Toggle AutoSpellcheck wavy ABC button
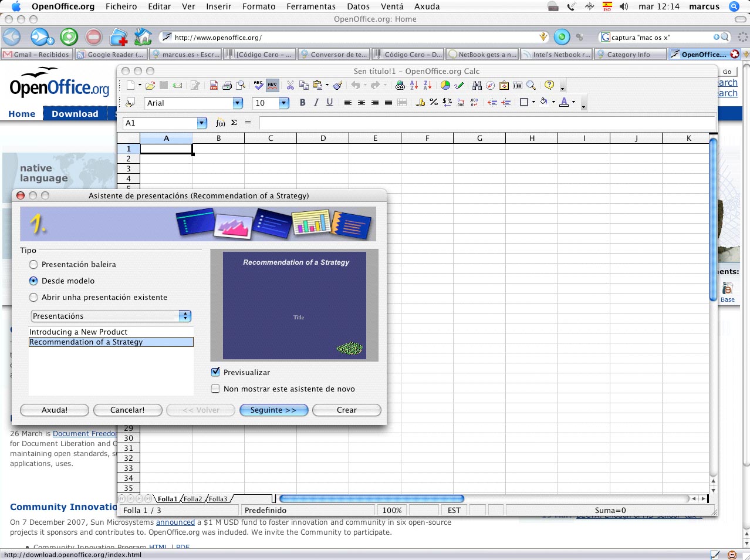 (272, 86)
